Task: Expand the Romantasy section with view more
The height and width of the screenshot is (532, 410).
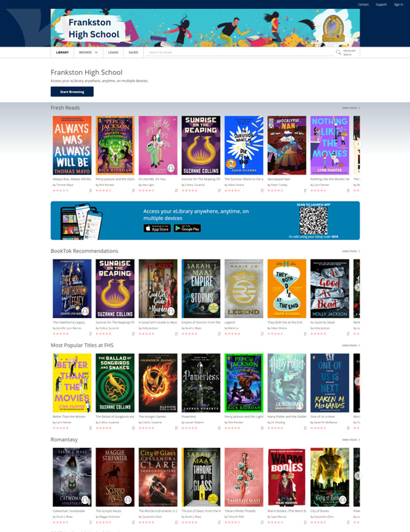Action: [x=351, y=440]
